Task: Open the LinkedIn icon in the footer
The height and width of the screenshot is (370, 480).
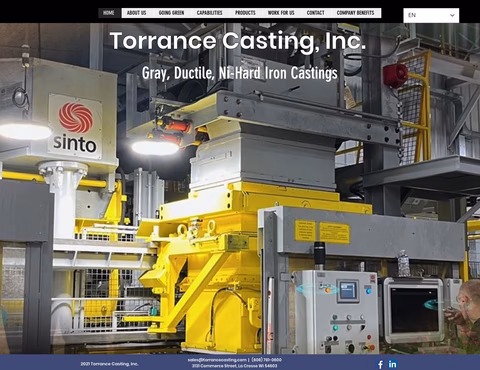Action: 393,364
